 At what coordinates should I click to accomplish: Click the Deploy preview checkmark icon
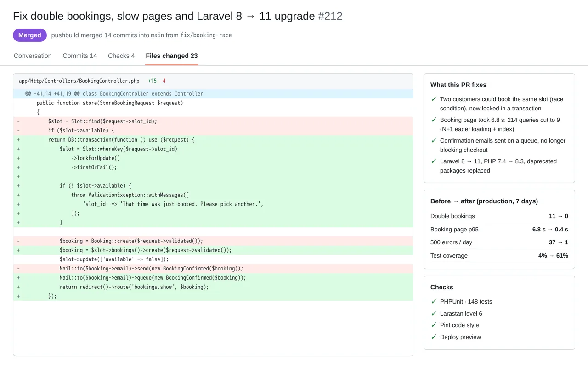pyautogui.click(x=434, y=337)
